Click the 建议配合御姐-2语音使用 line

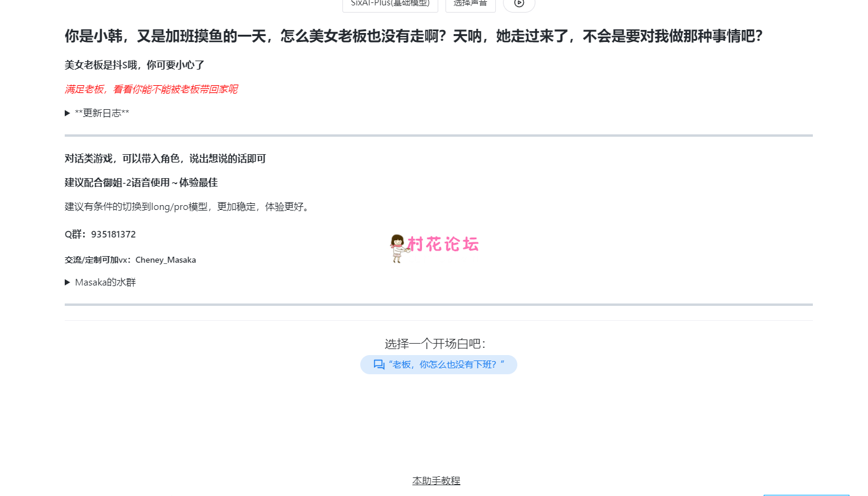(x=141, y=183)
